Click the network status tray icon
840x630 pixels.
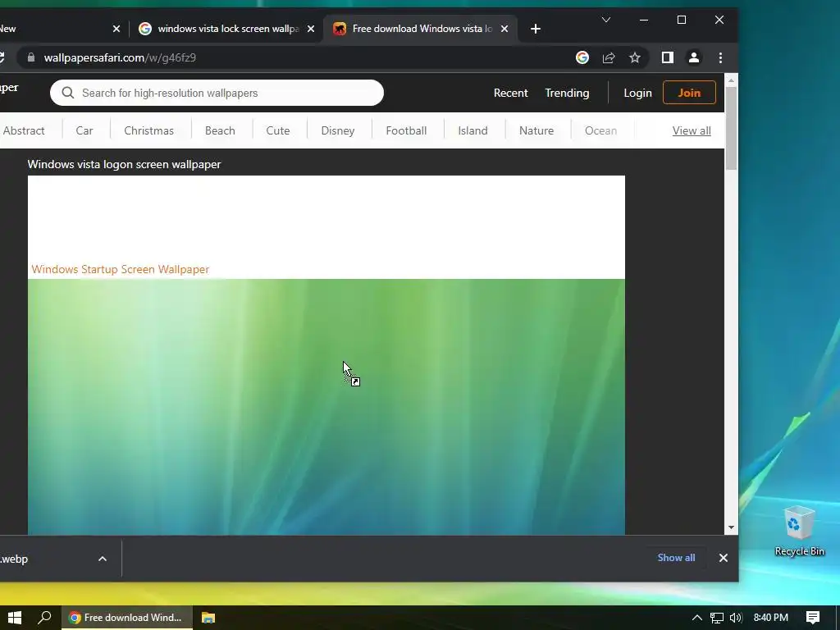point(717,618)
